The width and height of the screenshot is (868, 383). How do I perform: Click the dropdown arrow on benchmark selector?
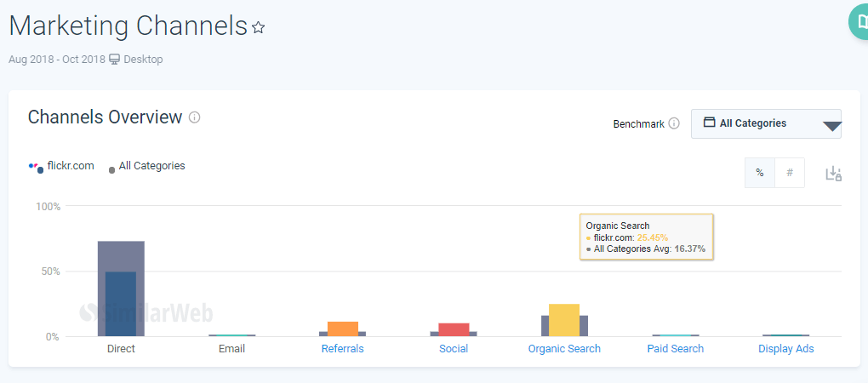[x=831, y=127]
